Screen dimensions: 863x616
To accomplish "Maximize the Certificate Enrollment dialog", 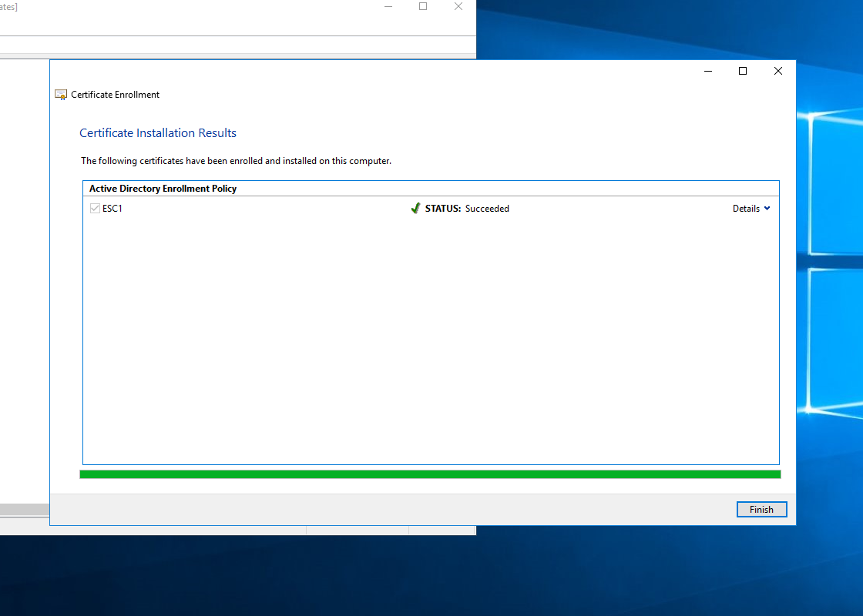I will click(x=743, y=71).
